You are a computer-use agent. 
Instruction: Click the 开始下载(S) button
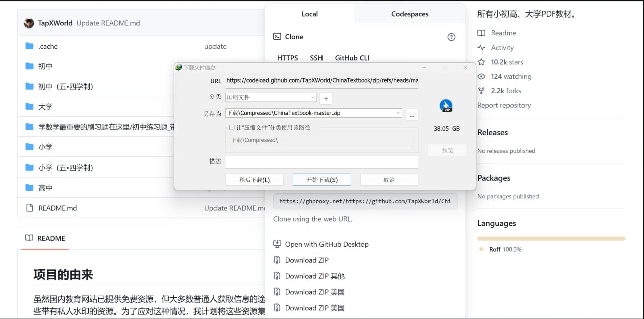[321, 179]
